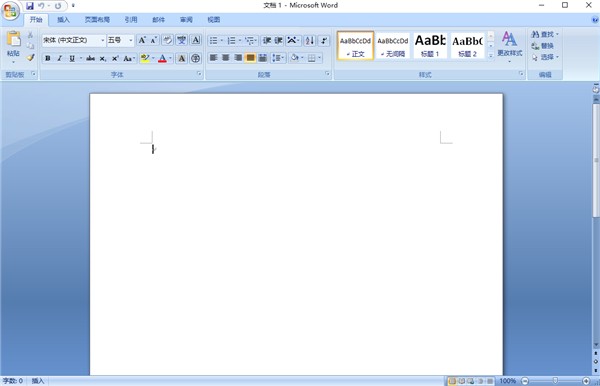Screen dimensions: 600x386
Task: Align text to the left
Action: (214, 58)
